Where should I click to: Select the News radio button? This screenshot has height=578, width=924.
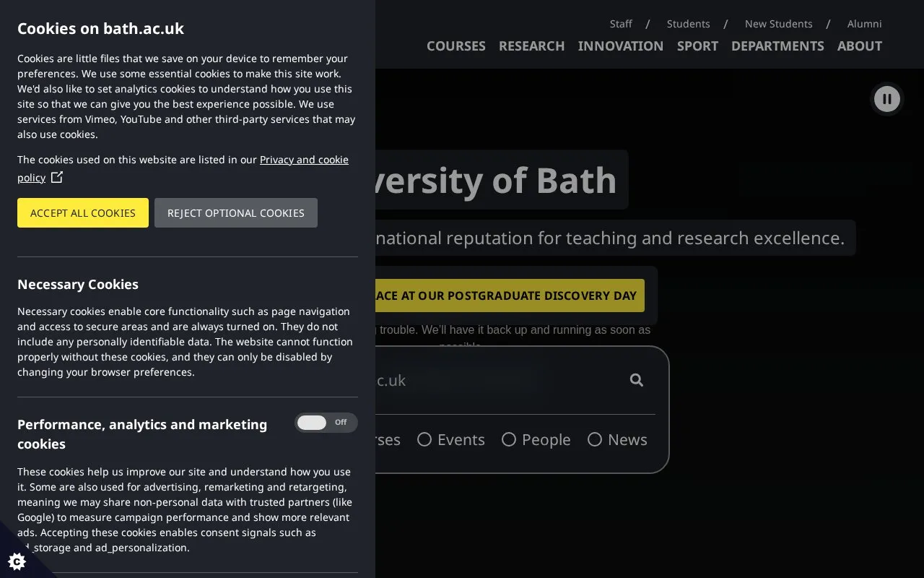coord(595,439)
